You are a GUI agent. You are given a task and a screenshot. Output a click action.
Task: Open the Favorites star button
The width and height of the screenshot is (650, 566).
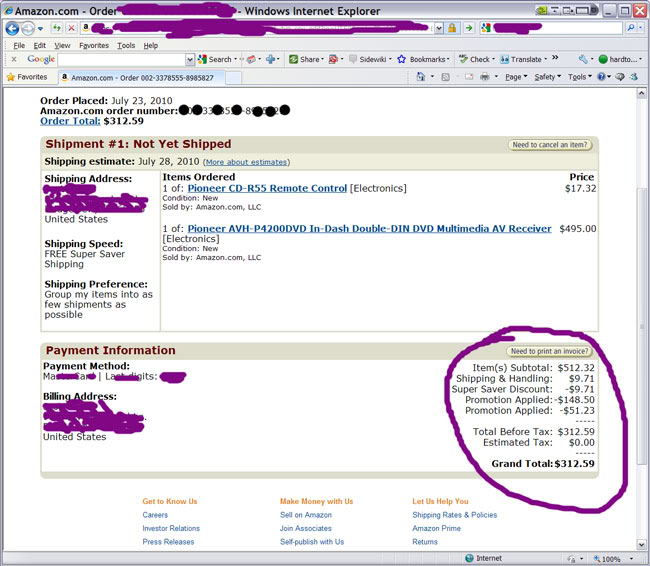(27, 77)
